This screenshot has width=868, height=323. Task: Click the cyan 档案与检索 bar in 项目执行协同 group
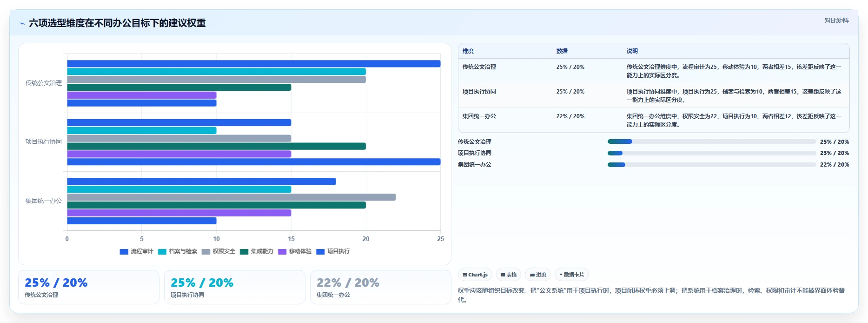pos(142,130)
